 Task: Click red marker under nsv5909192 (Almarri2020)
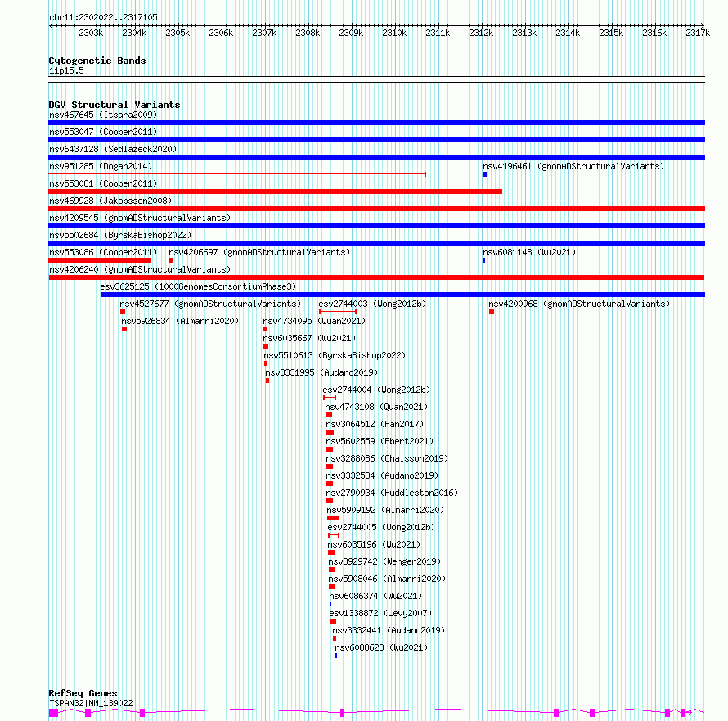coord(333,518)
